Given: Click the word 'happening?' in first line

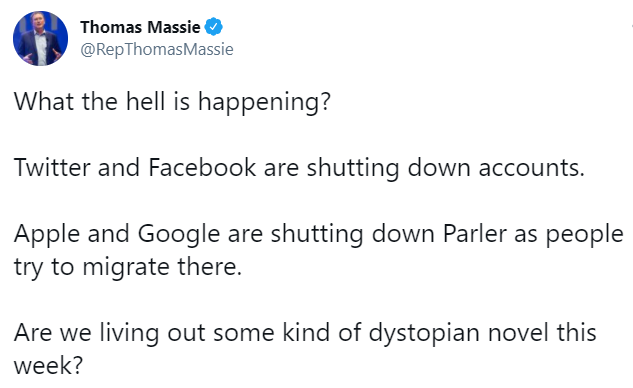Looking at the screenshot, I should [x=264, y=101].
